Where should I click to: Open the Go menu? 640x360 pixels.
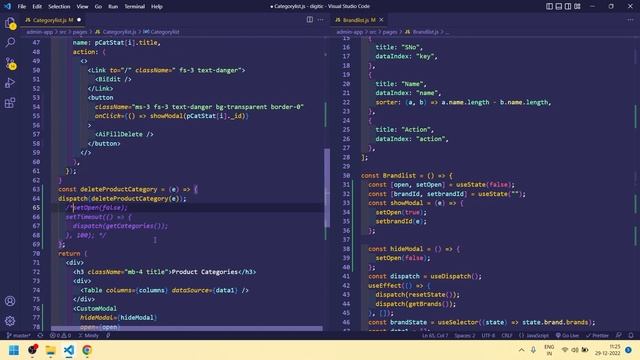tap(98, 7)
